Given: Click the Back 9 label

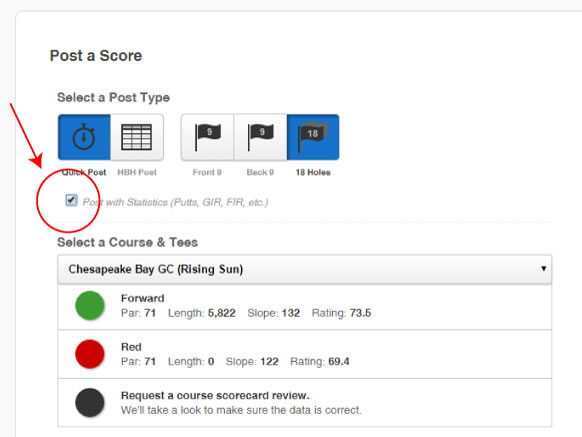Looking at the screenshot, I should click(260, 172).
